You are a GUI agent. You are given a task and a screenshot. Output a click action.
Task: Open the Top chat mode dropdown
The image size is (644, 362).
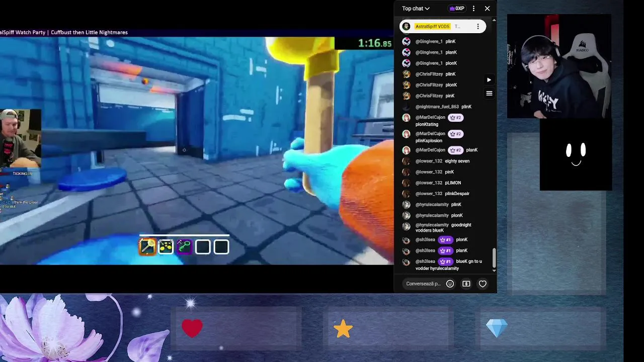coord(416,9)
